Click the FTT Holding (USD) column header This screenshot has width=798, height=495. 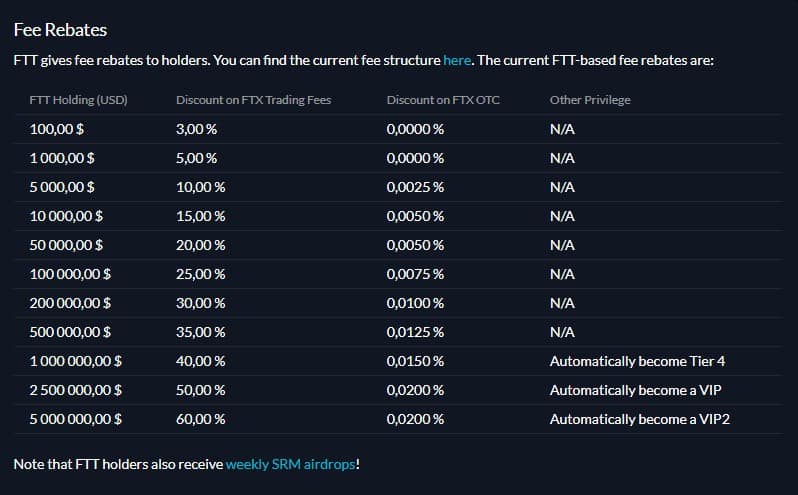78,100
